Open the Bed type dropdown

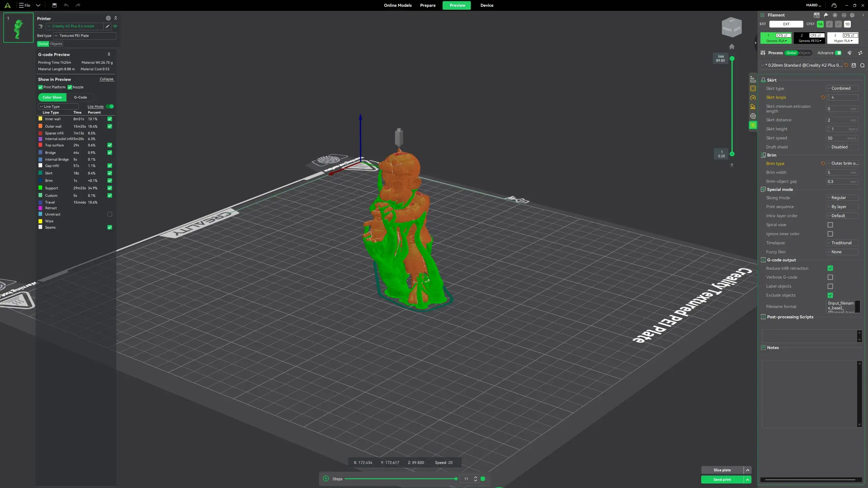coord(85,36)
